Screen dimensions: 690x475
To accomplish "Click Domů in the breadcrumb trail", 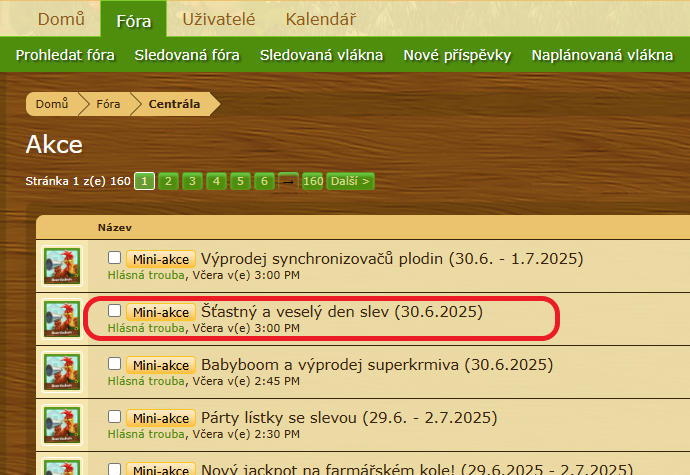I will coord(51,103).
